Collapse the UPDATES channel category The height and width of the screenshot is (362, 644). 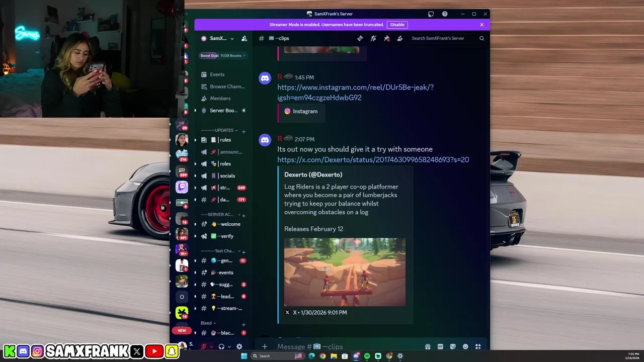click(217, 130)
